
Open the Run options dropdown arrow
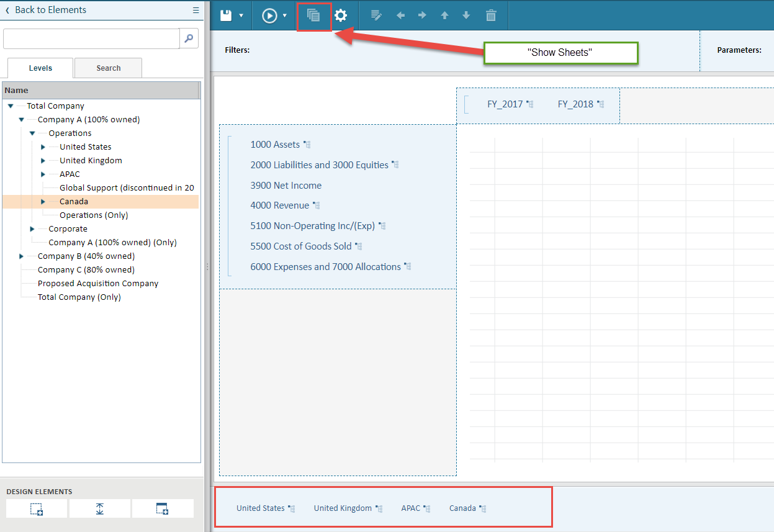point(285,16)
